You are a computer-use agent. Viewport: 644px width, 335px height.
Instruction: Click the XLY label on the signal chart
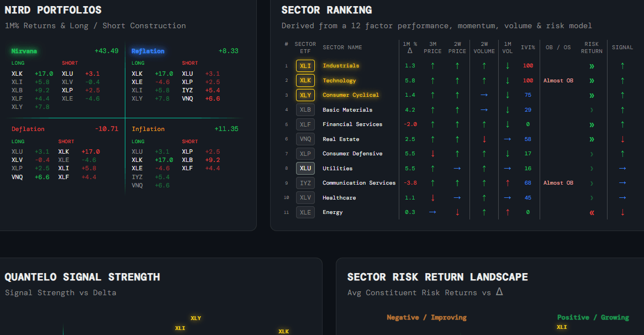[x=196, y=318]
